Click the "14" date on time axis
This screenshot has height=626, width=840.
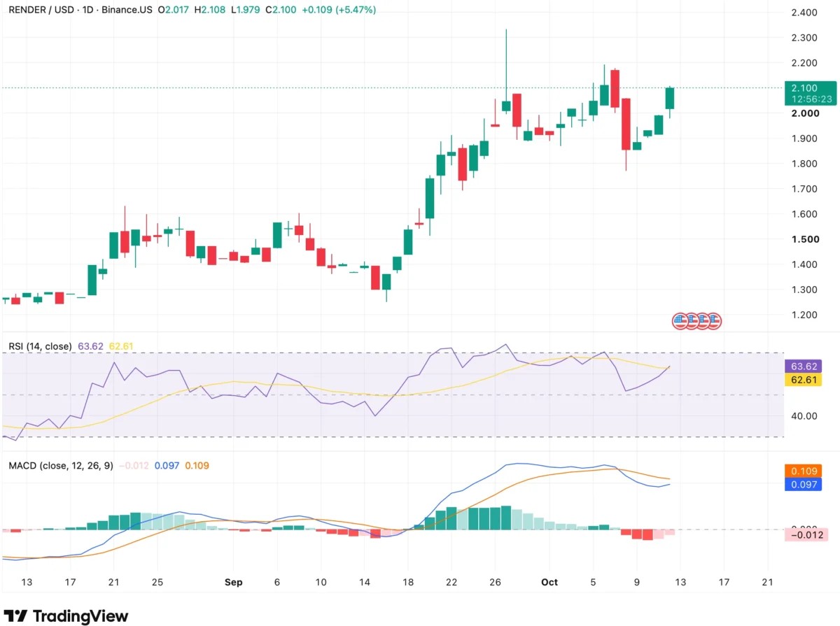(x=364, y=581)
